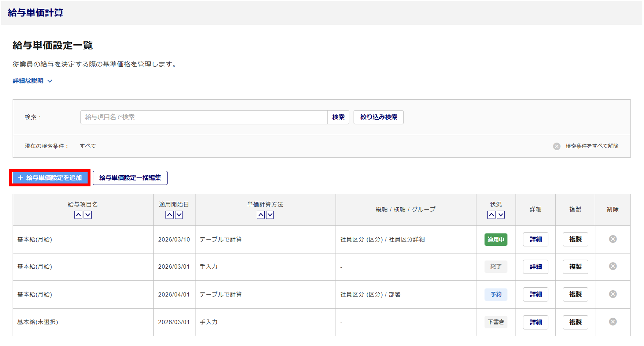The height and width of the screenshot is (346, 644).
Task: Sort 単価計算方法 descending arrow
Action: [x=270, y=215]
